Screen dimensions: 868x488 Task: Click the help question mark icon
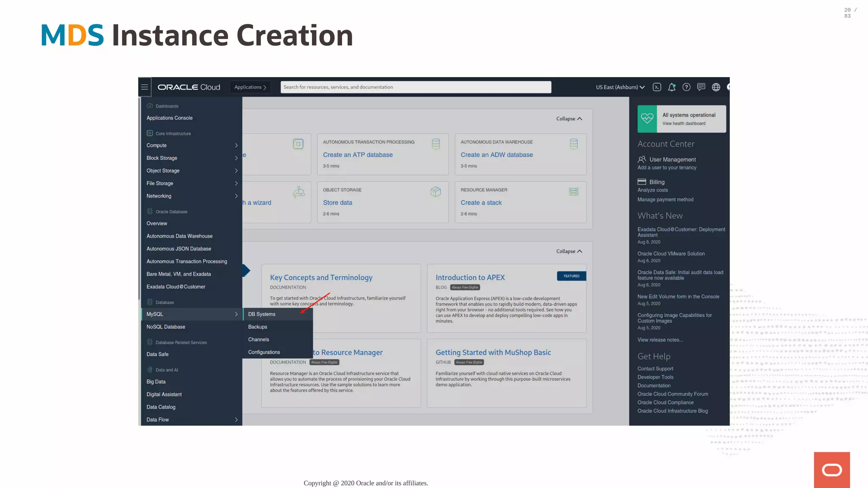(x=687, y=87)
